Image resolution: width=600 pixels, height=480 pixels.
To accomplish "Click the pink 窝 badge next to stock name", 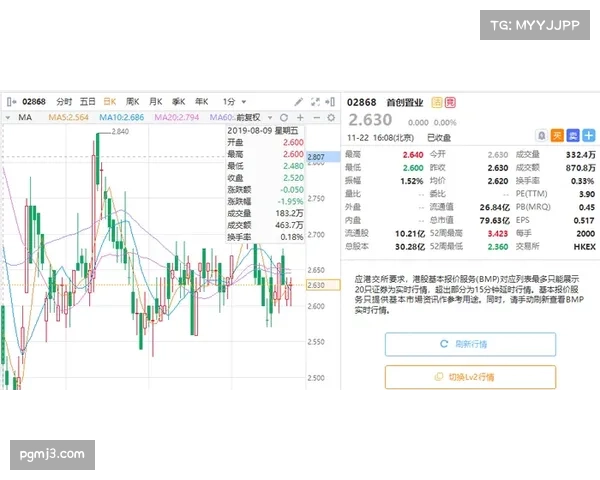I will (450, 103).
